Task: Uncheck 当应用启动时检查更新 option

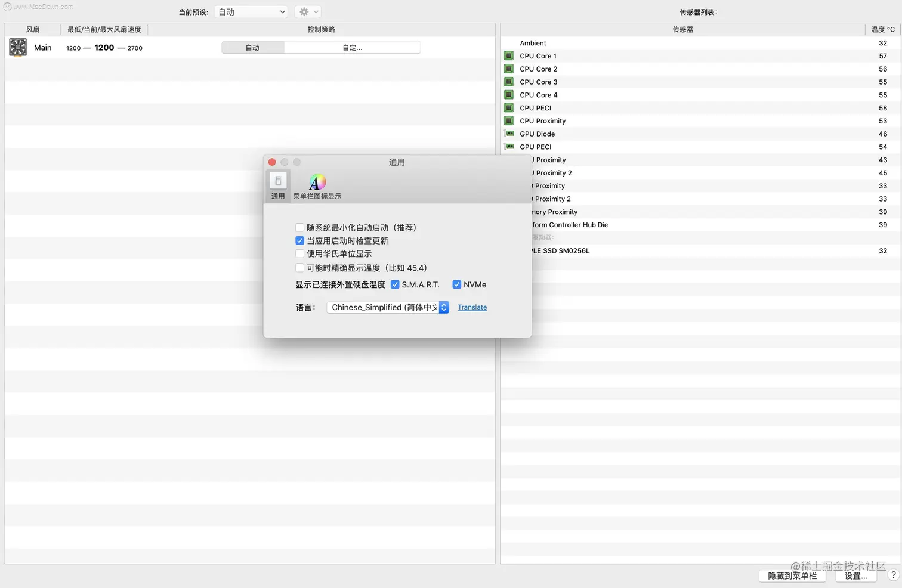Action: pyautogui.click(x=299, y=241)
